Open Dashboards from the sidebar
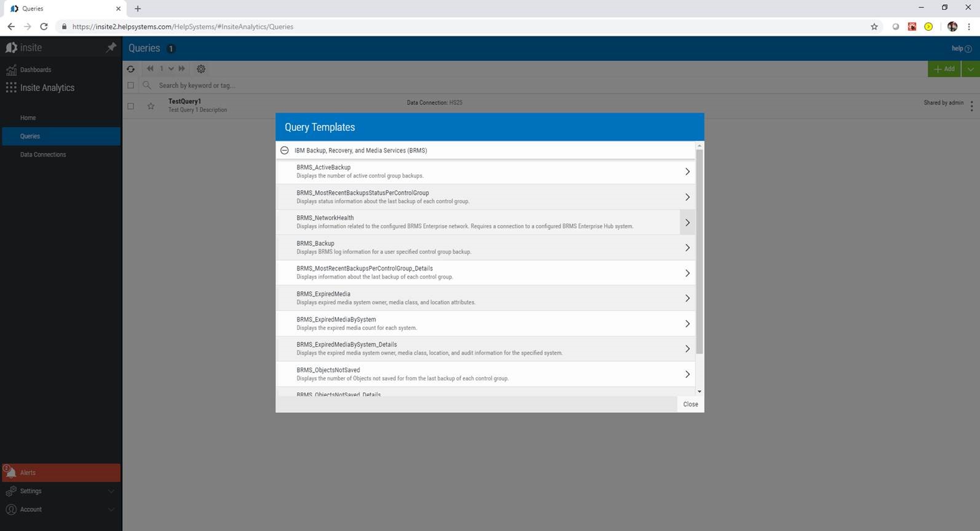Viewport: 980px width, 531px height. (x=36, y=69)
